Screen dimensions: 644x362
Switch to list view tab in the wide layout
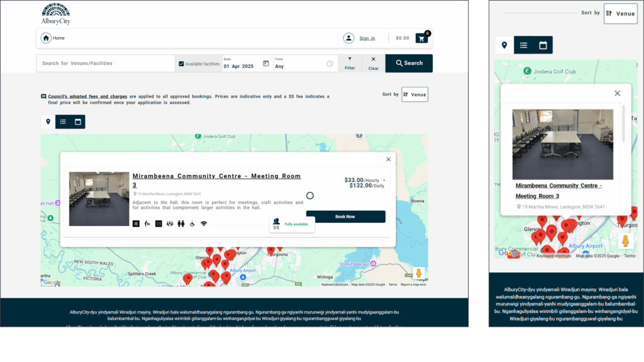point(63,122)
